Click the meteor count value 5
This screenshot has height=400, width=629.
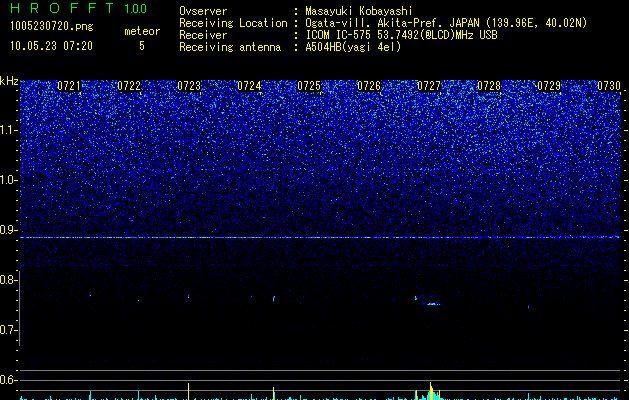click(x=142, y=46)
